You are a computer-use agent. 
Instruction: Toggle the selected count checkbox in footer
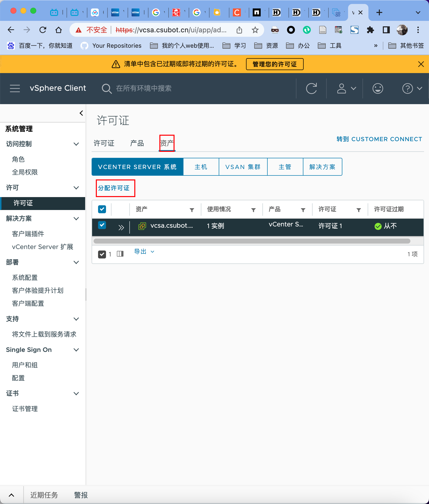[102, 254]
